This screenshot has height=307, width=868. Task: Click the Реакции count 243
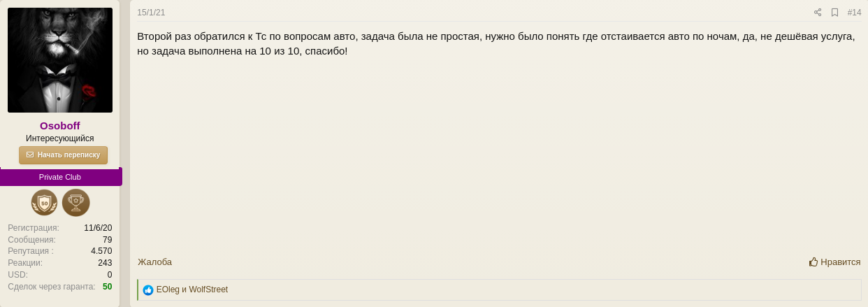pyautogui.click(x=105, y=263)
